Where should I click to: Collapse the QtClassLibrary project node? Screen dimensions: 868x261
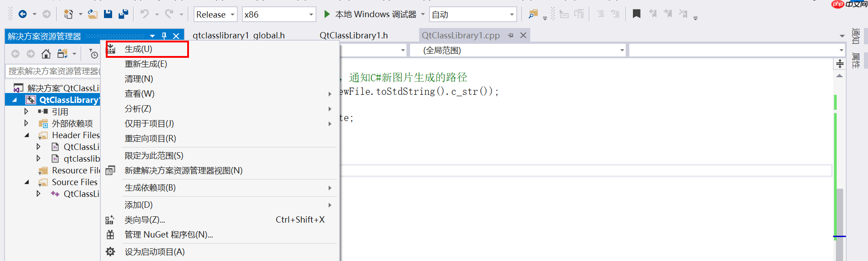(14, 100)
